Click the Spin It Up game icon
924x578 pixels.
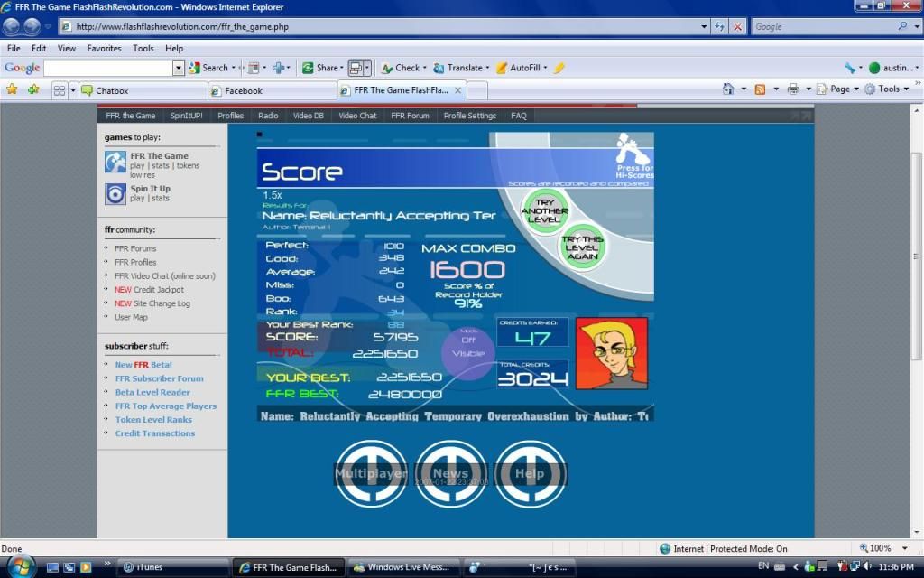115,193
